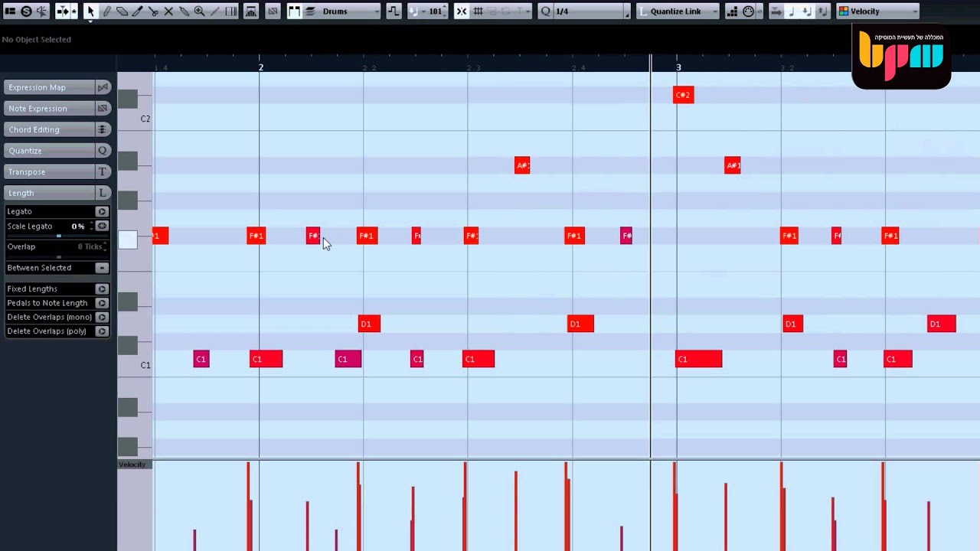Apply Pedals to Note Length arrow button

(102, 303)
